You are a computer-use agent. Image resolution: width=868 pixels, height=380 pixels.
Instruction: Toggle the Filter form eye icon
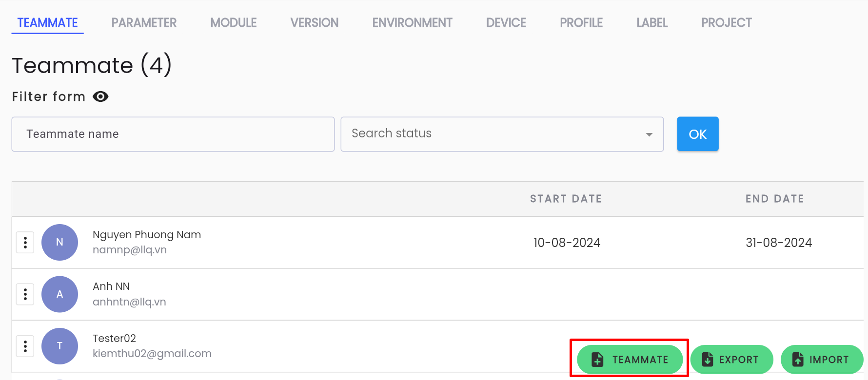click(100, 96)
